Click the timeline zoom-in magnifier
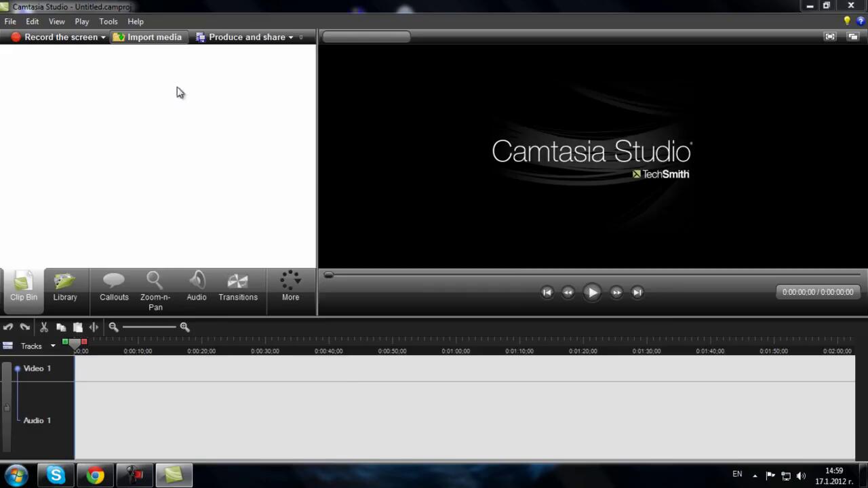Viewport: 868px width, 488px height. pyautogui.click(x=184, y=327)
